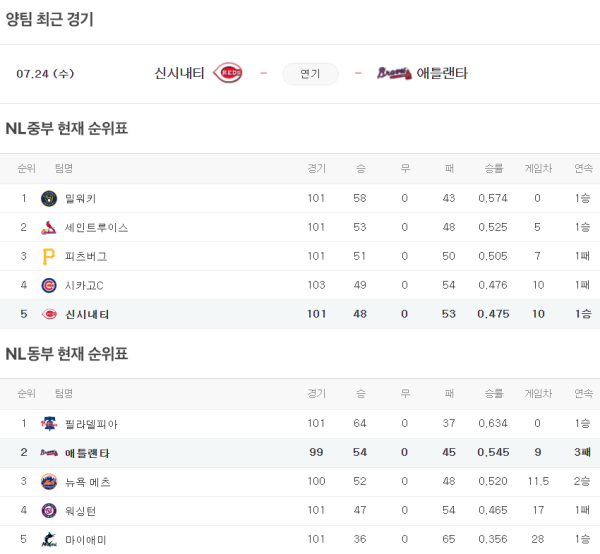Select the highlighted 신시내티 standings row
Viewport: 600px width, 554px height.
click(300, 314)
